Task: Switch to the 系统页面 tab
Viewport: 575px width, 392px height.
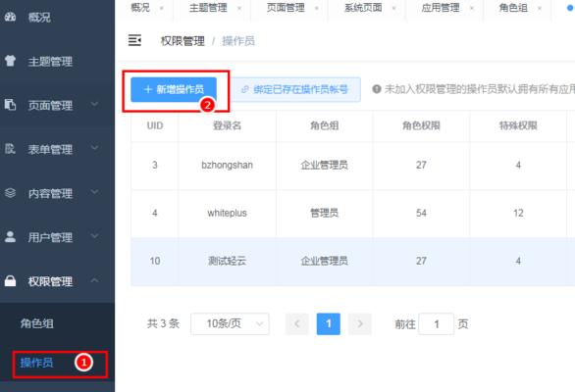Action: click(x=363, y=8)
